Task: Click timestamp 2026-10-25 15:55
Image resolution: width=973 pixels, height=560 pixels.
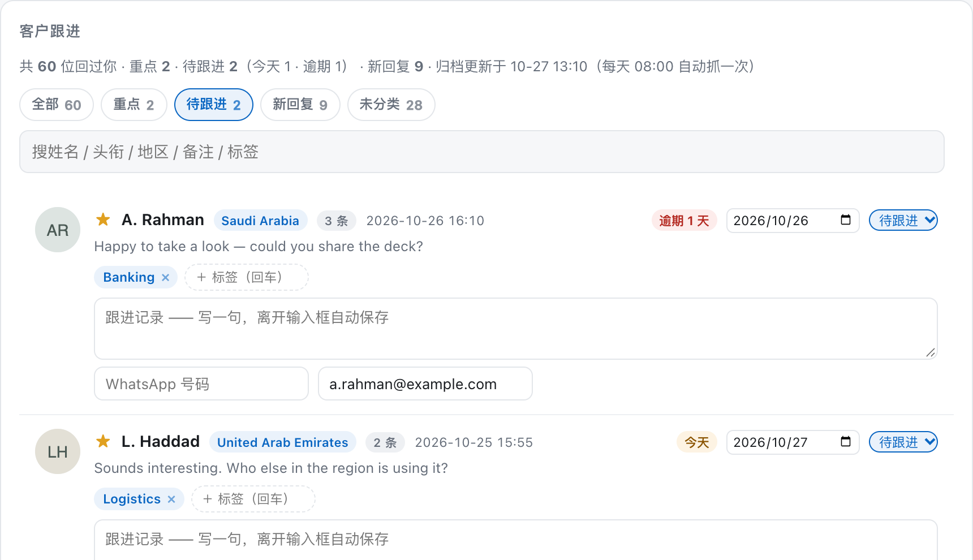Action: pos(474,442)
